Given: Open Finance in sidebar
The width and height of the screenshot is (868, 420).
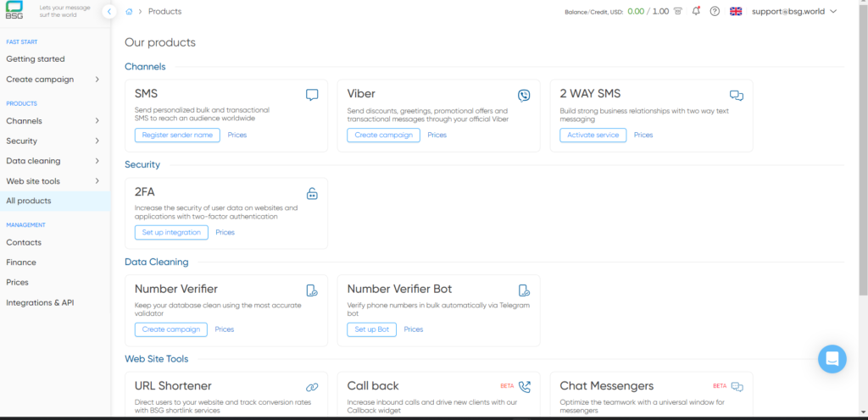Looking at the screenshot, I should pos(21,262).
